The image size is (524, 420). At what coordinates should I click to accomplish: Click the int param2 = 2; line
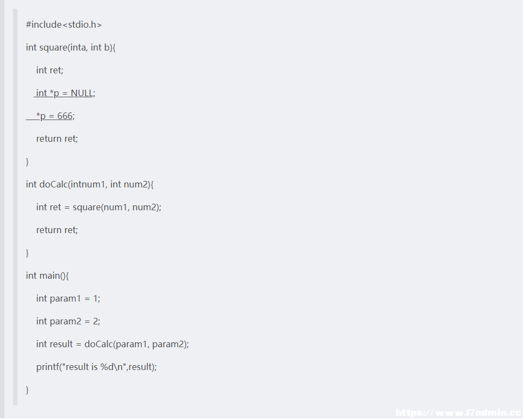tap(68, 321)
